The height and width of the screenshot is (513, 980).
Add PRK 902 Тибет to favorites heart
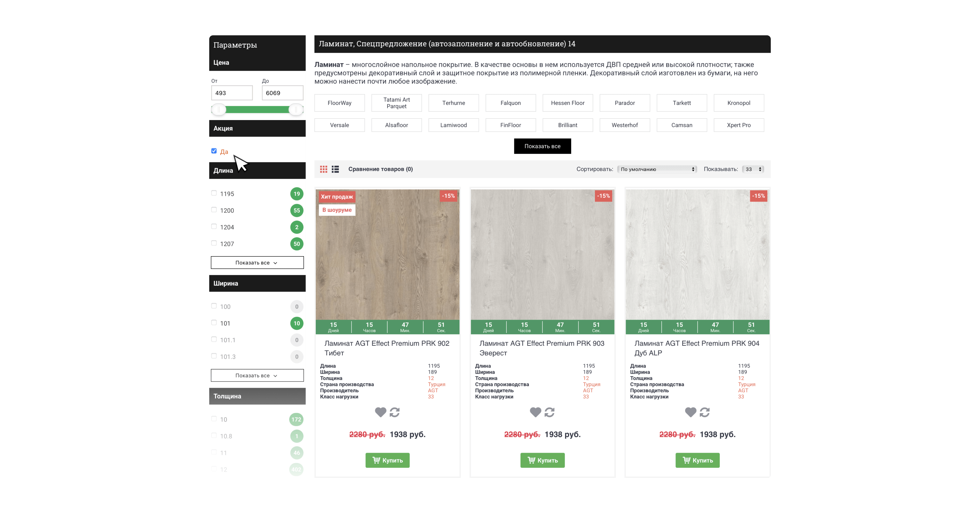coord(381,412)
